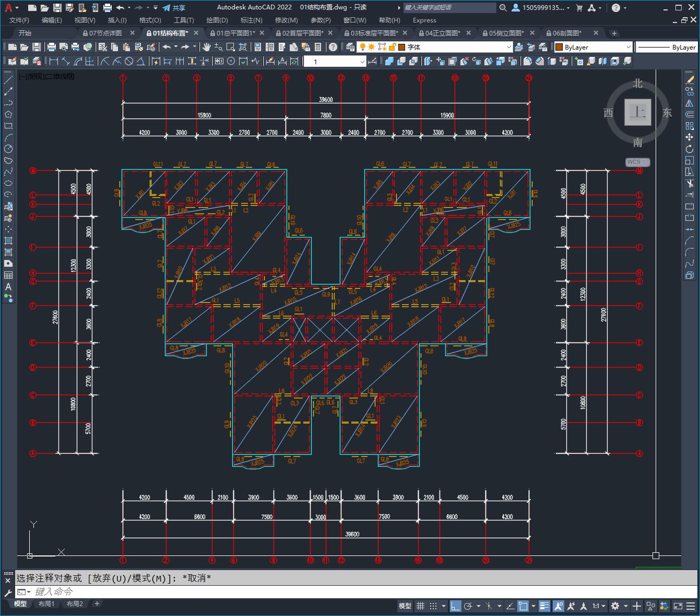Click the Customization menu icon in status bar

pos(691,606)
